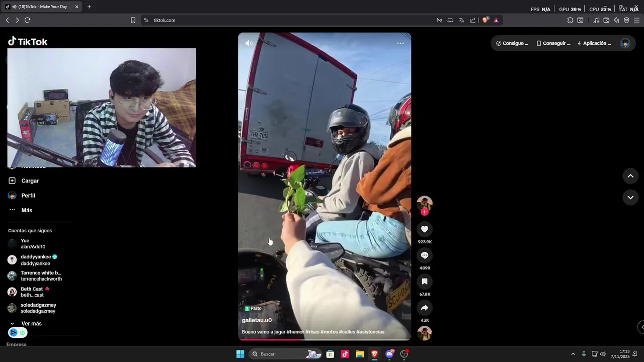Bookmark this page with the address bar icon
644x362 pixels.
[133, 20]
